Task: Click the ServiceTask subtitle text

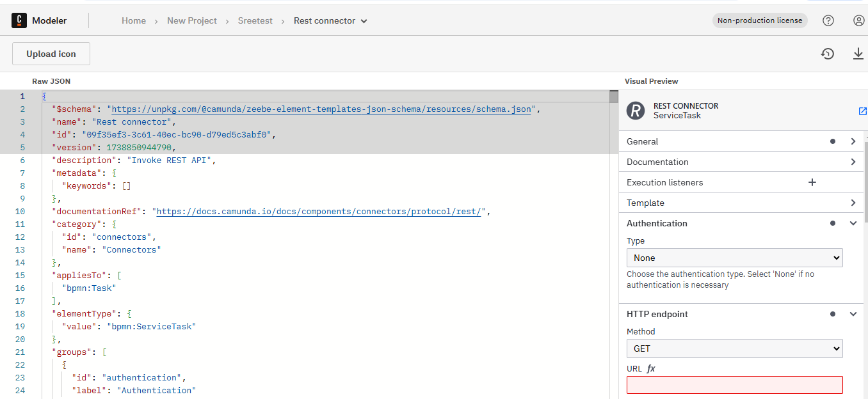Action: click(677, 116)
